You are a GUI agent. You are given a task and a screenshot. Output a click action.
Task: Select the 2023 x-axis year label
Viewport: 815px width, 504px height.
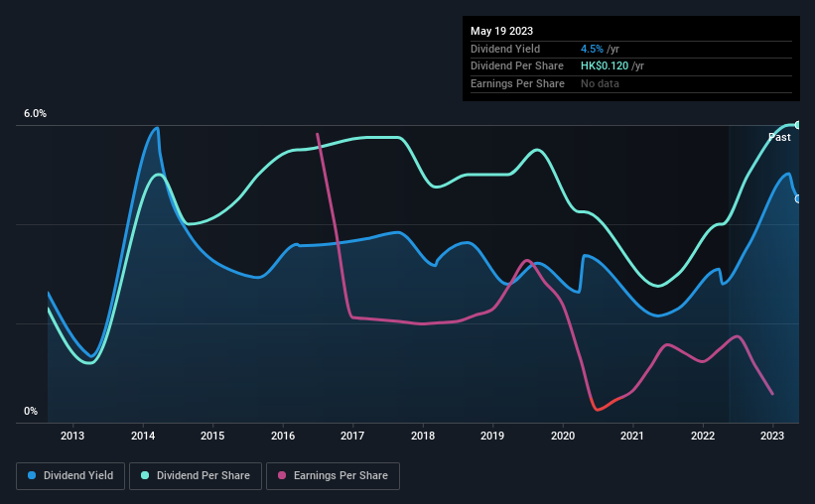point(772,436)
